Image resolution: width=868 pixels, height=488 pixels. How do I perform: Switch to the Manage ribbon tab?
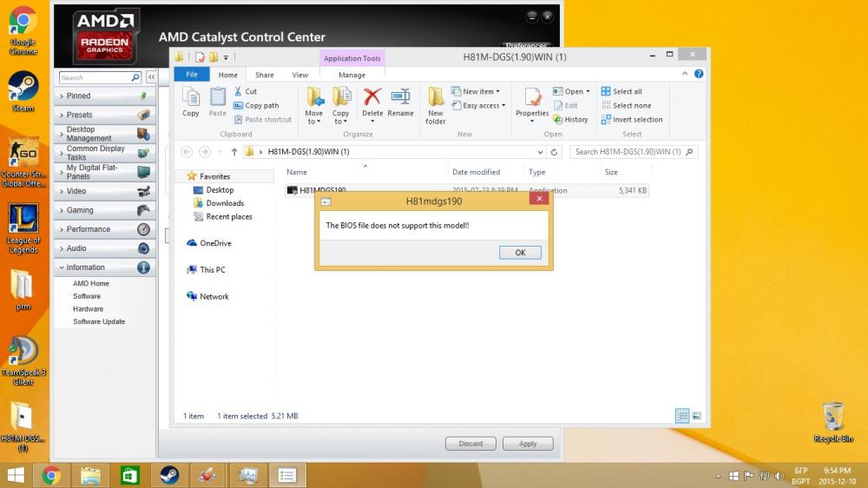pos(352,75)
